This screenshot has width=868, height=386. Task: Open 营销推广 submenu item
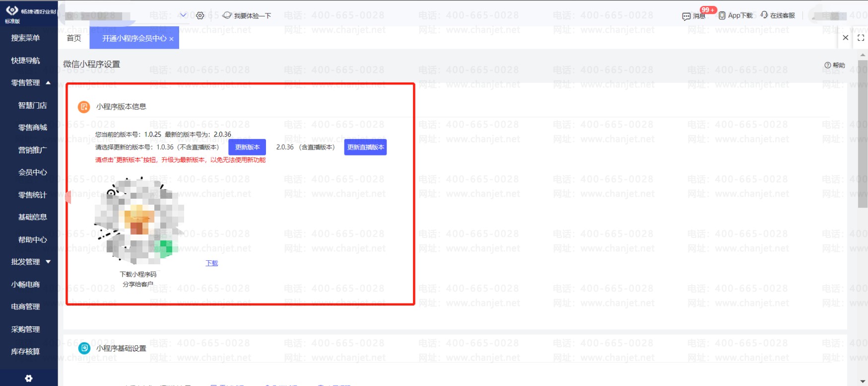(x=33, y=150)
